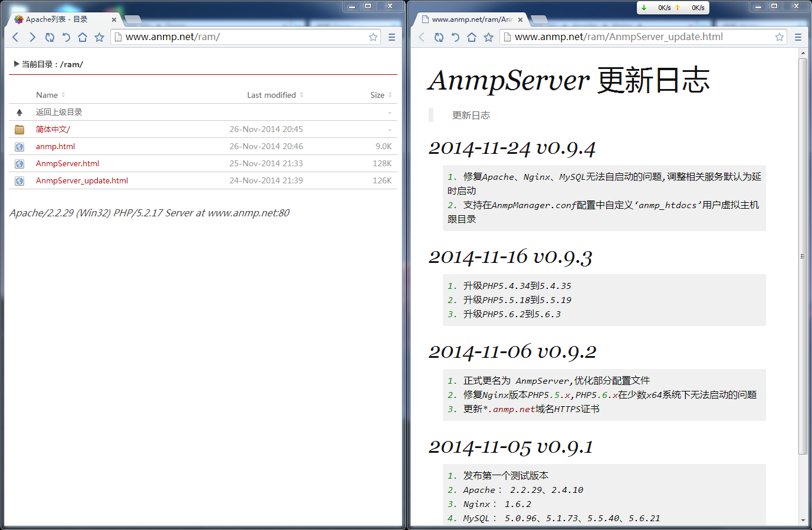Click scrollbar up arrow in right browser
This screenshot has height=530, width=812.
coord(803,53)
